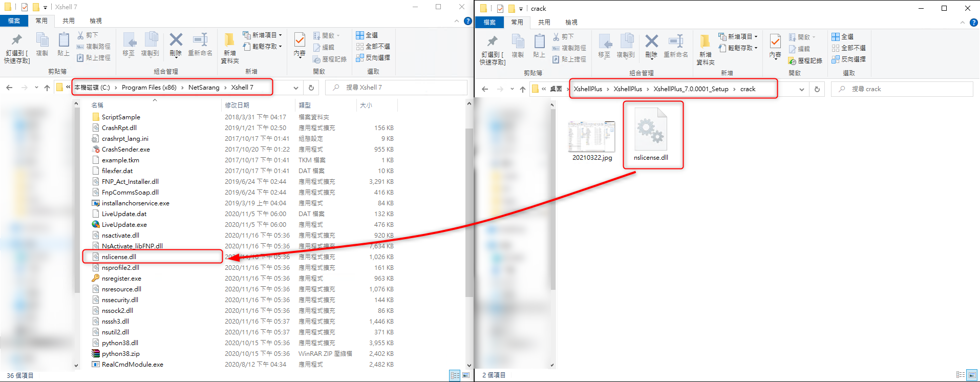Click the Help question mark in crack window
The image size is (980, 382).
point(974,23)
